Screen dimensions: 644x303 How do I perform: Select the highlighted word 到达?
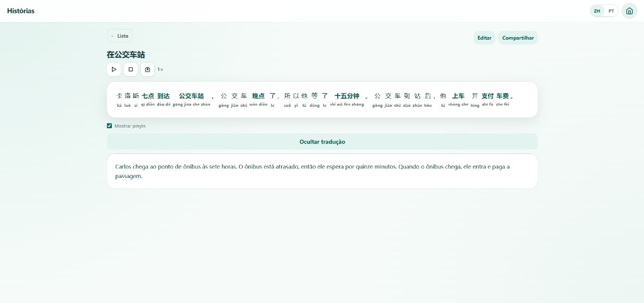[x=164, y=96]
